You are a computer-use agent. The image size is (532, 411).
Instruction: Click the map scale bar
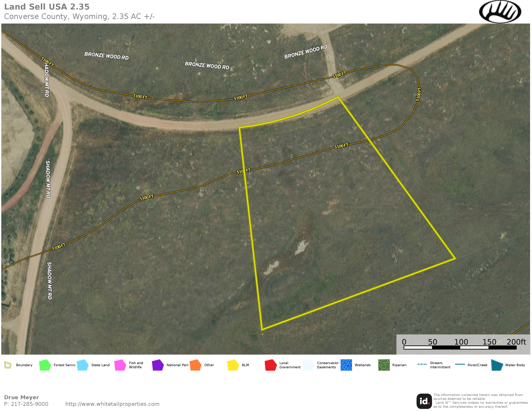(460, 347)
